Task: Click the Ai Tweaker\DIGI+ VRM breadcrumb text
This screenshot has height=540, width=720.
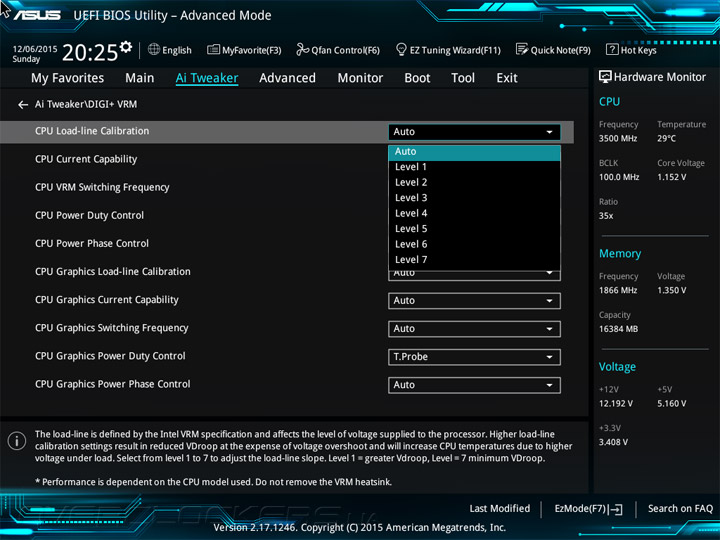Action: (x=86, y=105)
